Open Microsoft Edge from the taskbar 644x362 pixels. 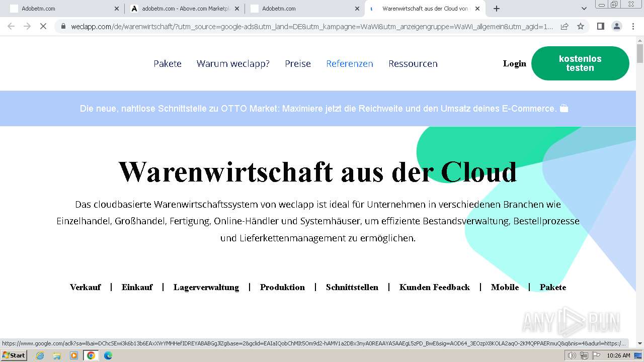(108, 355)
